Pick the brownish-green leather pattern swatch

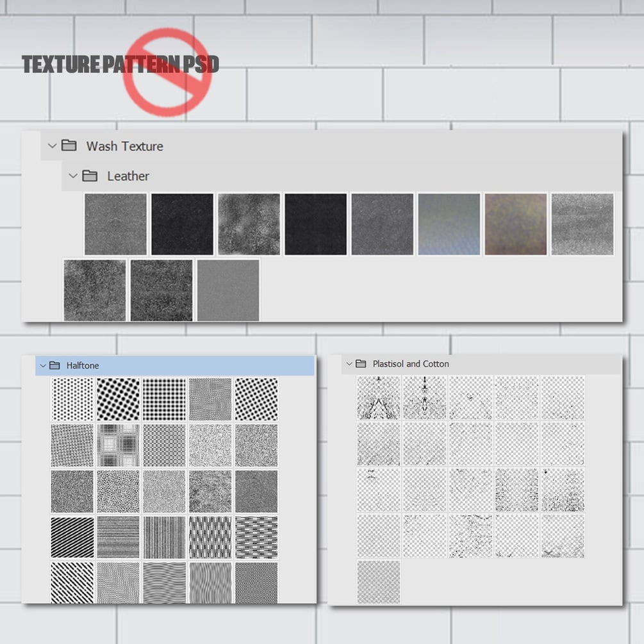click(x=516, y=224)
